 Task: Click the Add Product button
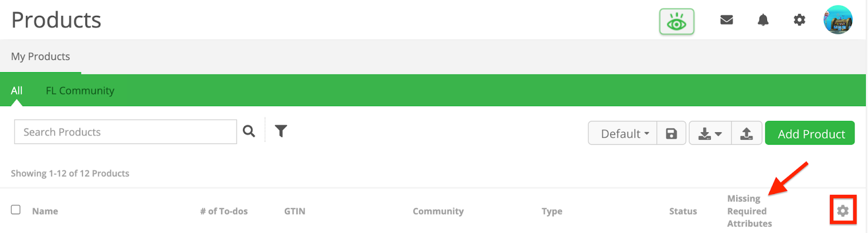point(810,133)
